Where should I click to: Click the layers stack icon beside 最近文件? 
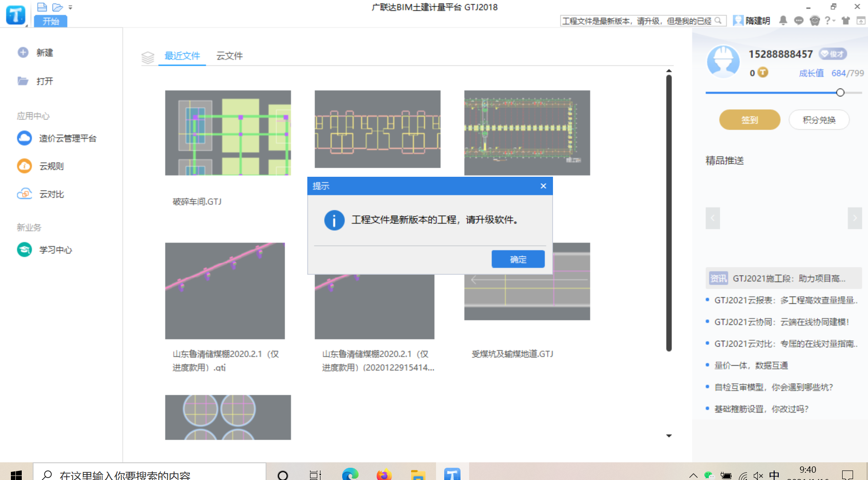pyautogui.click(x=148, y=57)
